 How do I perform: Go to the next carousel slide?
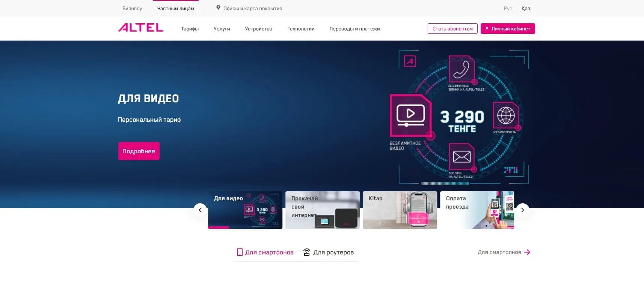[x=522, y=210]
